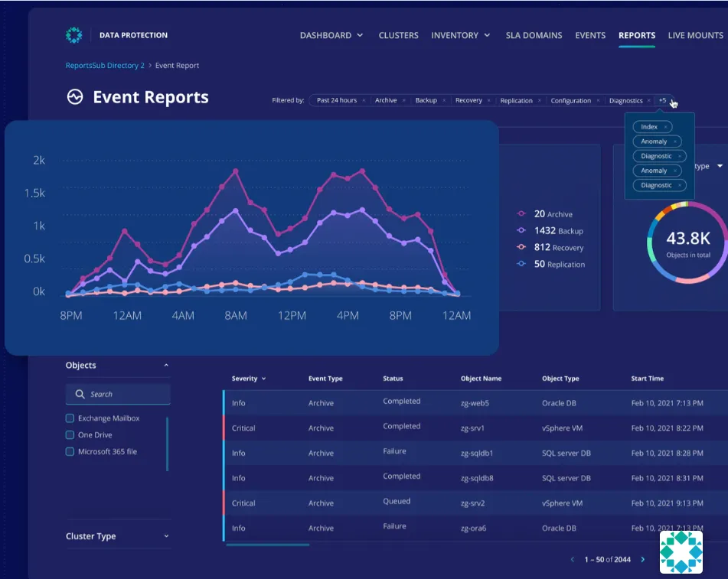The width and height of the screenshot is (728, 579).
Task: Open the Live Mounts tab
Action: 696,35
